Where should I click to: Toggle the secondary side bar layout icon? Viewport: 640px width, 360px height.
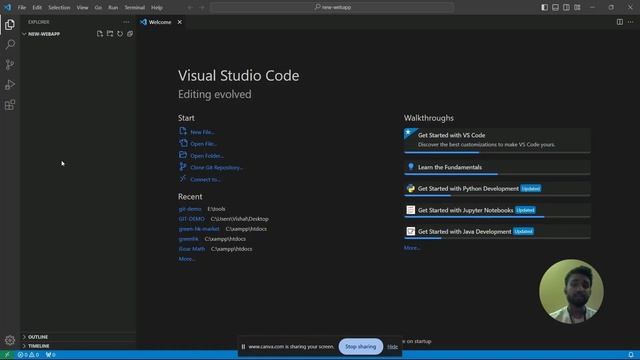pyautogui.click(x=566, y=7)
